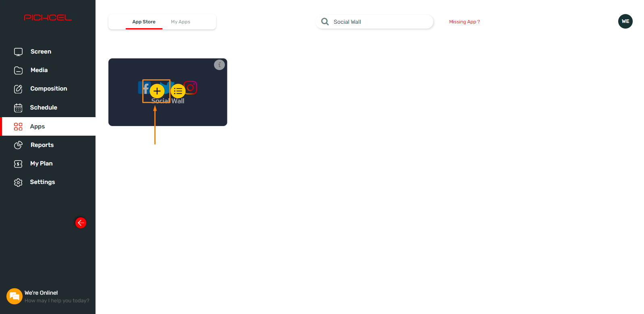644x314 pixels.
Task: Click the search magnifier icon
Action: click(325, 21)
